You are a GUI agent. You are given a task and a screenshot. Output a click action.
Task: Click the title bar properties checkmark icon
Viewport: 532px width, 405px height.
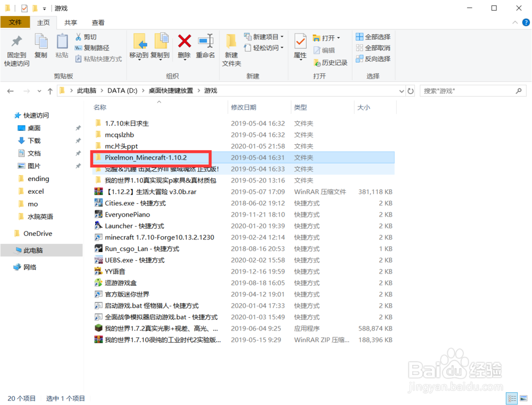click(24, 8)
